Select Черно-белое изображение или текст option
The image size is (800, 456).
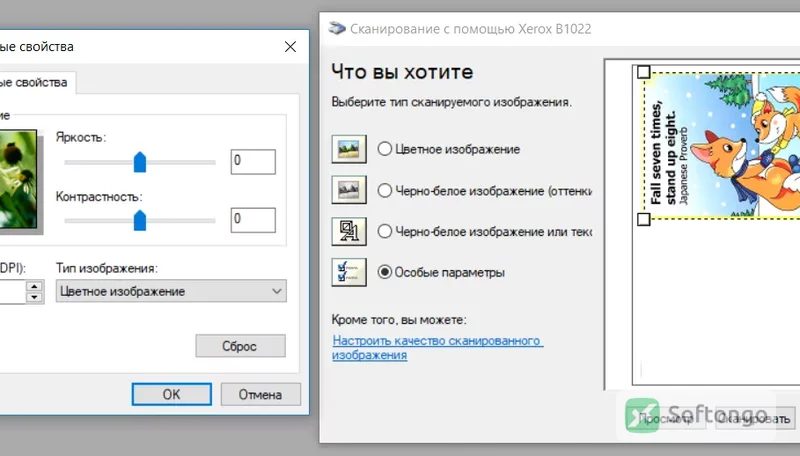[385, 232]
